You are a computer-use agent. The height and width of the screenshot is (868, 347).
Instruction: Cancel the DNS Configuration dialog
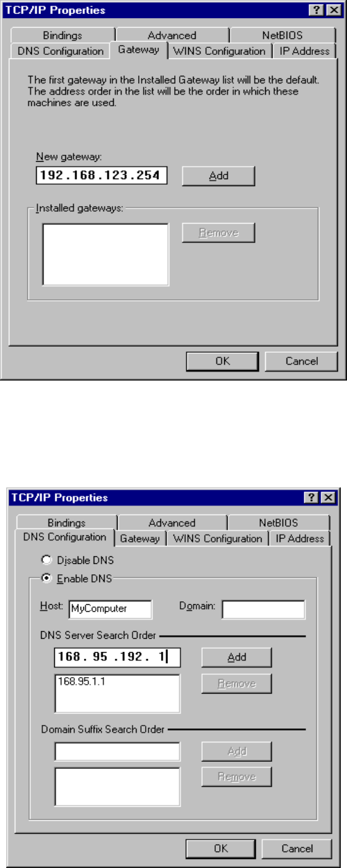[x=296, y=849]
